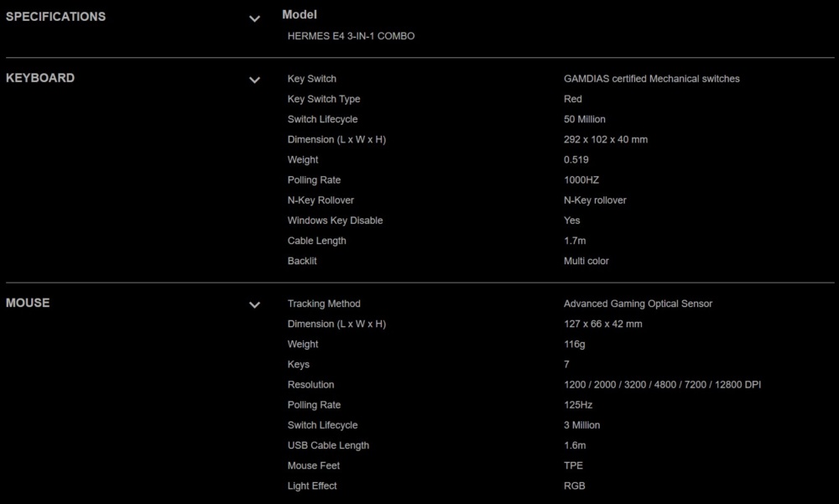Click the RGB value
Viewport: 839px width, 504px height.
tap(574, 486)
